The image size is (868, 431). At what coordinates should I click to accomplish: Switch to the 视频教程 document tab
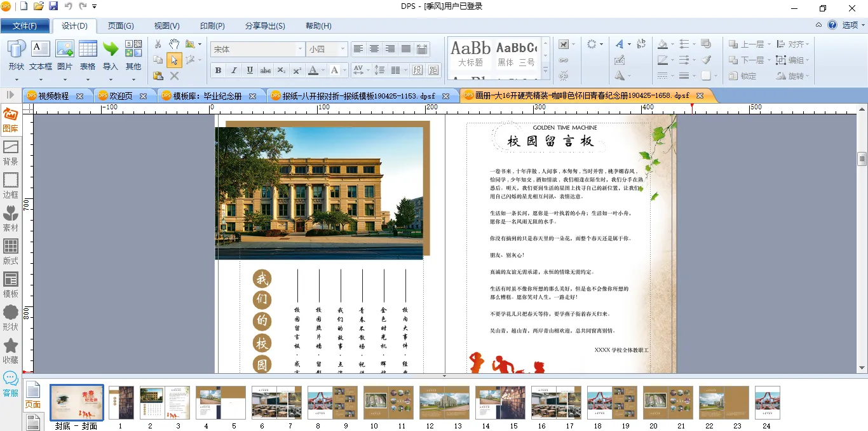(53, 96)
